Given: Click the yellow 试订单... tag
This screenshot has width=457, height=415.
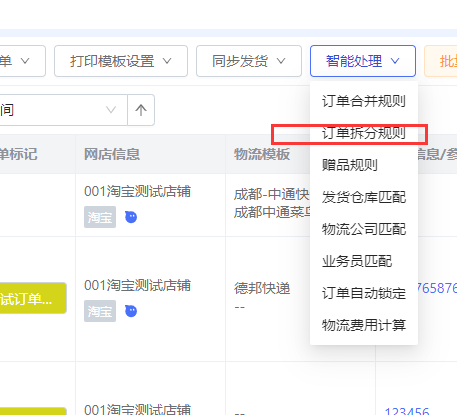Looking at the screenshot, I should pos(33,298).
